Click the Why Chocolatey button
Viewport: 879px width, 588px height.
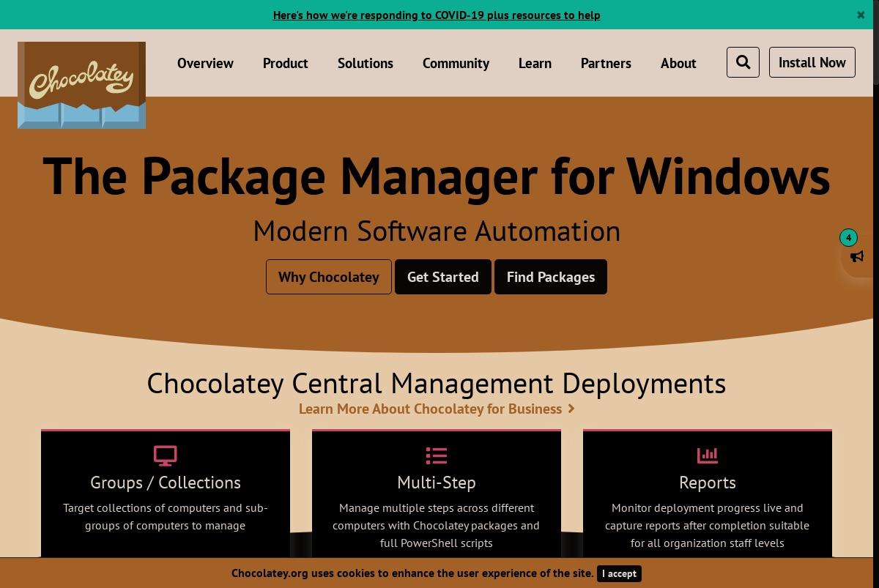pos(329,277)
